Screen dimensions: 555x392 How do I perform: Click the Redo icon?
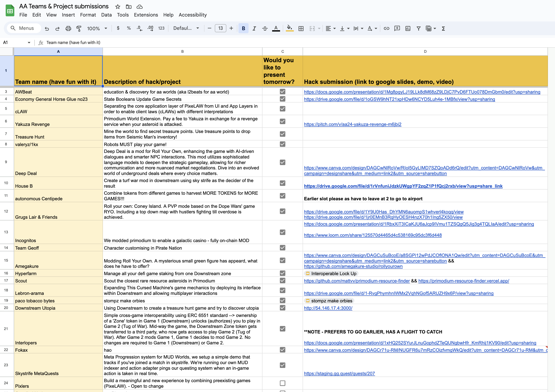pos(57,29)
